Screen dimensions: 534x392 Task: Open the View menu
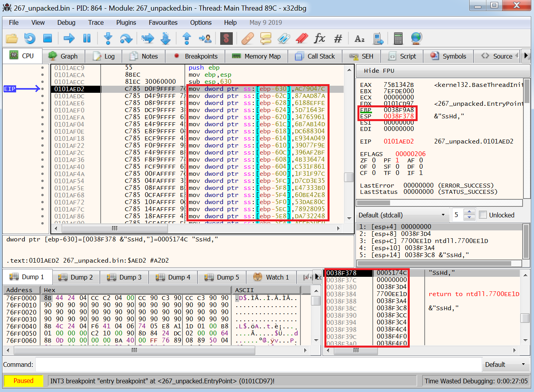point(38,22)
